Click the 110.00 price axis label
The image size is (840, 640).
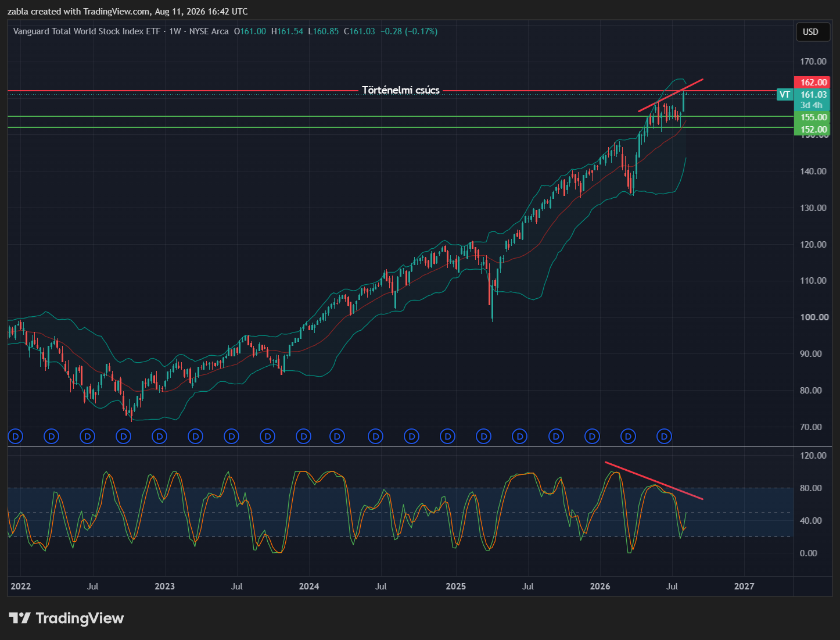pos(813,281)
